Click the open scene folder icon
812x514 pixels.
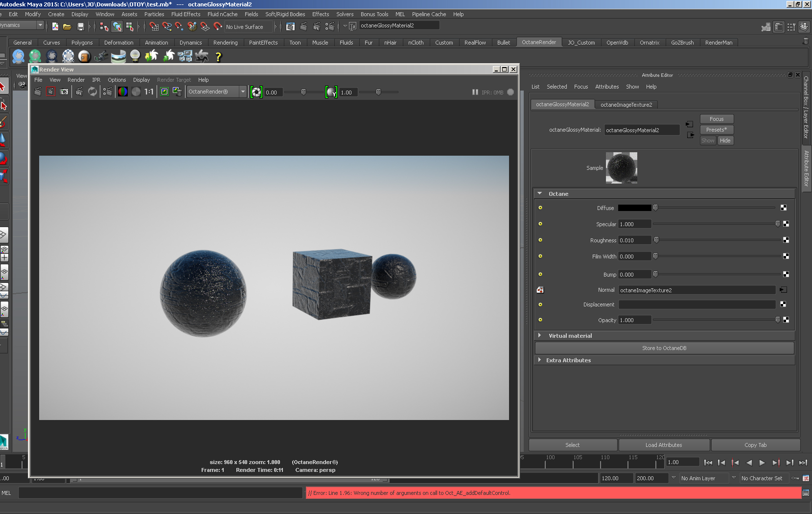pos(68,26)
